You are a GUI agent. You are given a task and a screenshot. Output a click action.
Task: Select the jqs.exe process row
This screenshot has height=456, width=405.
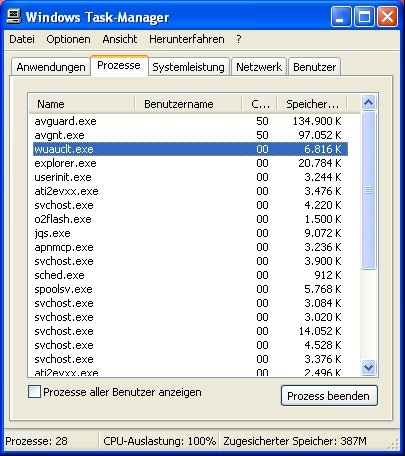pyautogui.click(x=190, y=233)
